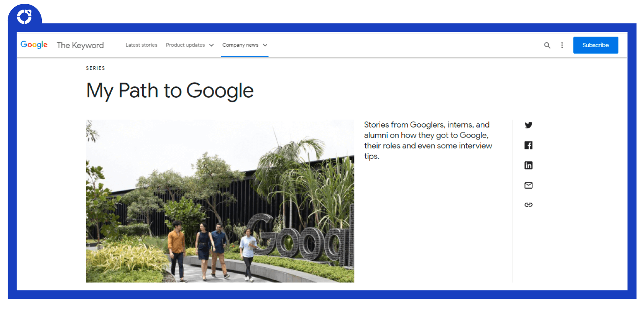Open the Latest stories nav item
Screen dimensions: 644x322
(141, 45)
